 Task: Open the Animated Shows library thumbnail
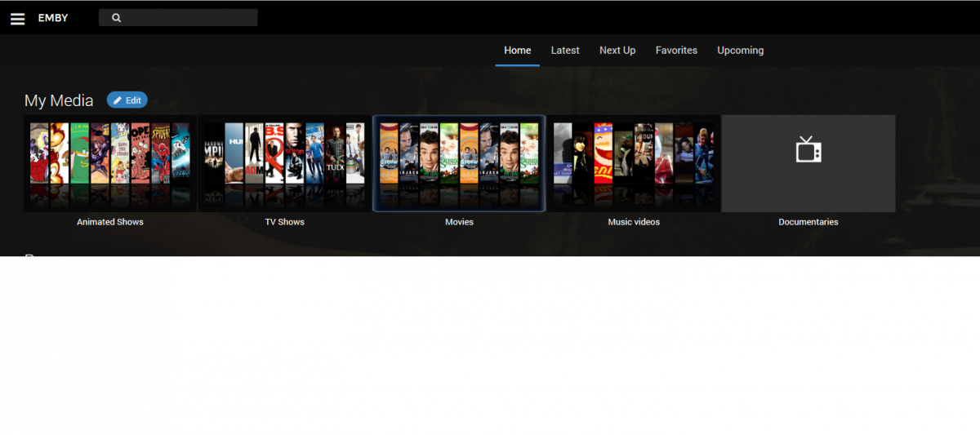coord(110,163)
